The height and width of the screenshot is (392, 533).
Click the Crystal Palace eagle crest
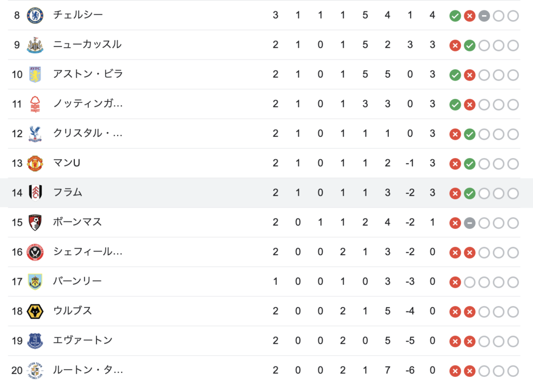35,134
